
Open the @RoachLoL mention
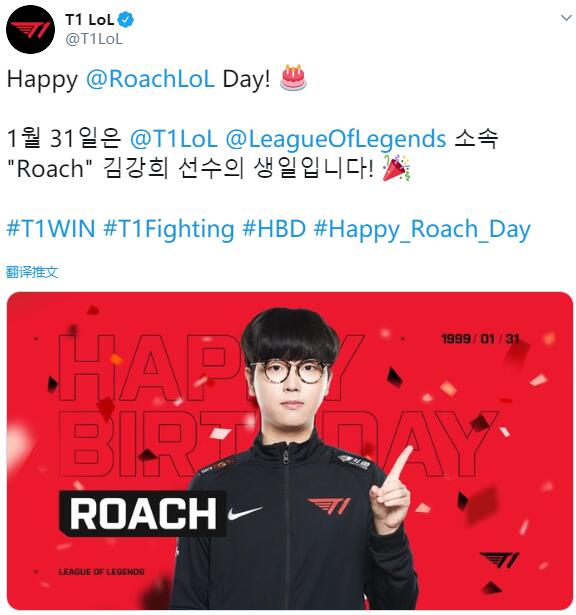(x=150, y=79)
